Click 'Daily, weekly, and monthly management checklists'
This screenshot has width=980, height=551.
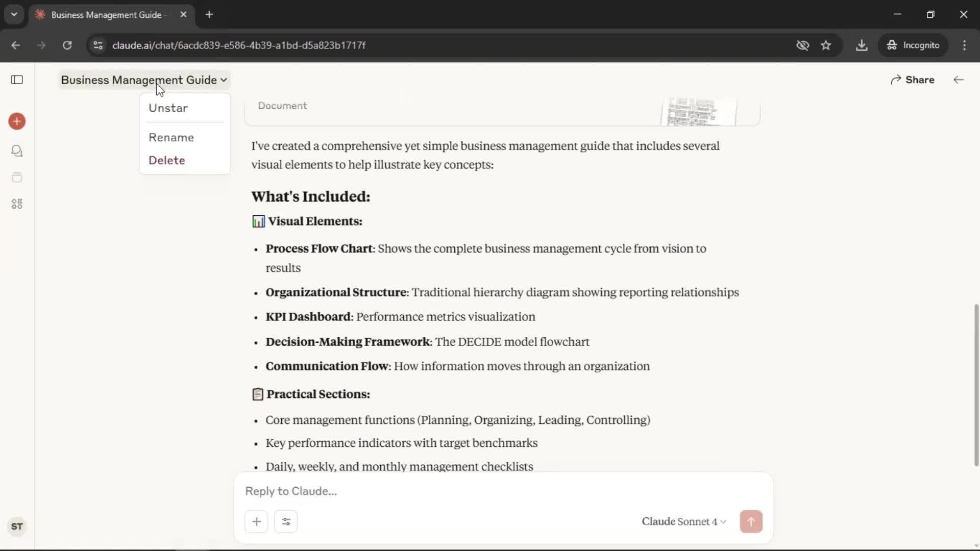[x=399, y=466]
